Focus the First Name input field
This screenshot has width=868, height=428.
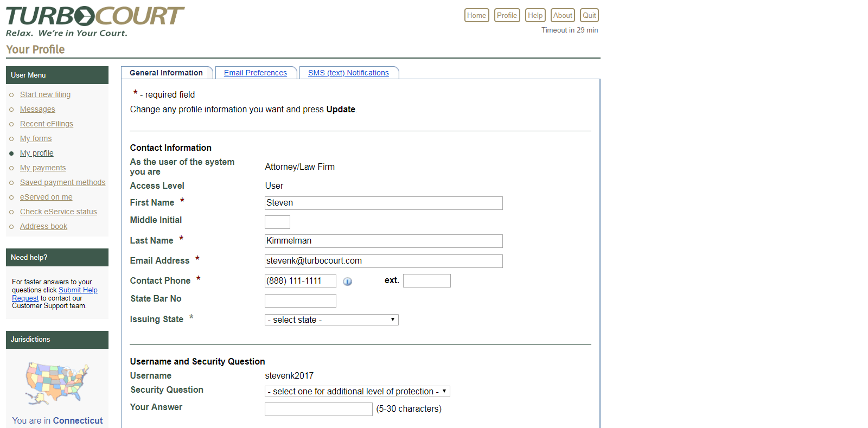[x=384, y=203]
